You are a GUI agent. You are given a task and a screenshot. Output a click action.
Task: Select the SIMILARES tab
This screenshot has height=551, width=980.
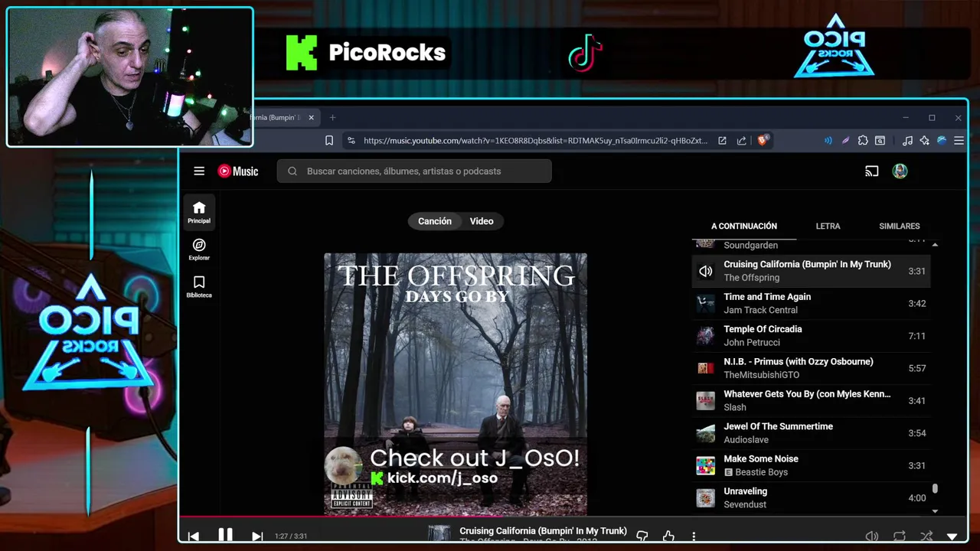coord(900,227)
